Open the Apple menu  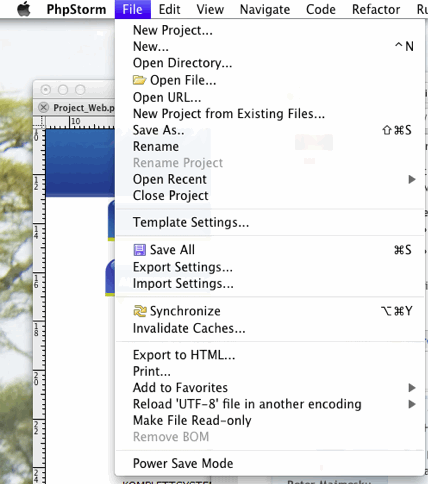(x=24, y=9)
